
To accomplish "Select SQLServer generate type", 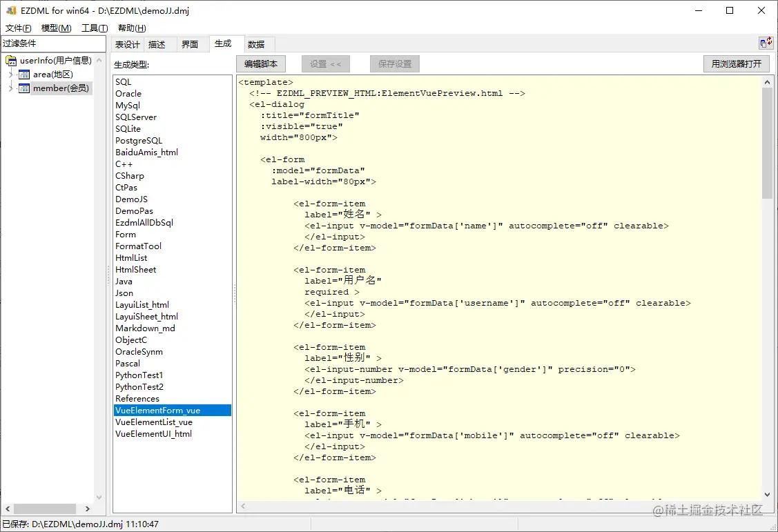I will click(x=172, y=117).
